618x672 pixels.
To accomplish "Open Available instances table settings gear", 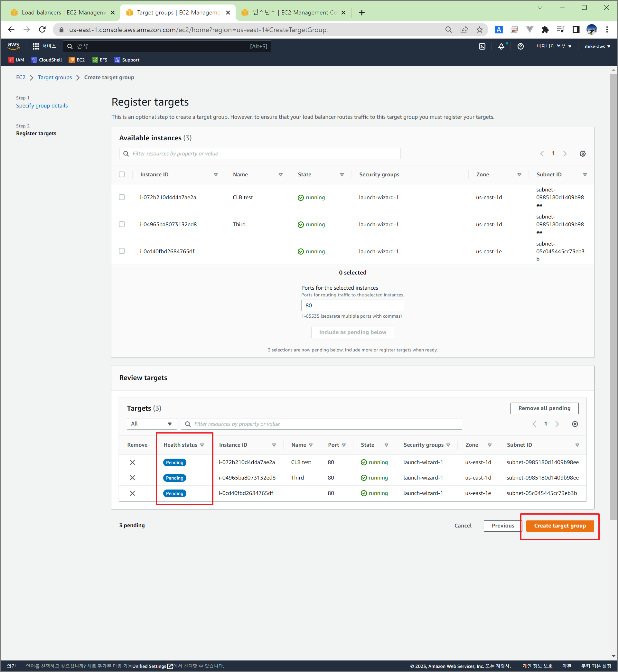I will click(x=582, y=154).
